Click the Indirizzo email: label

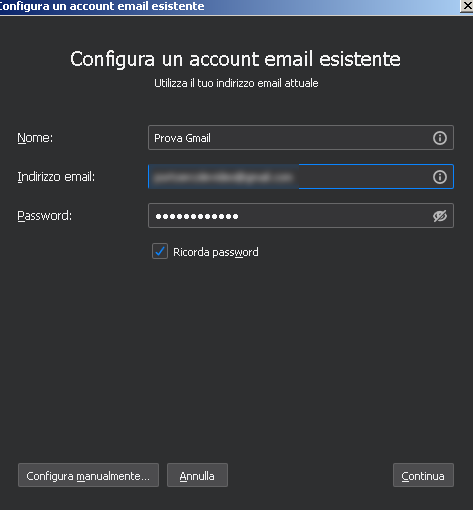tap(56, 177)
